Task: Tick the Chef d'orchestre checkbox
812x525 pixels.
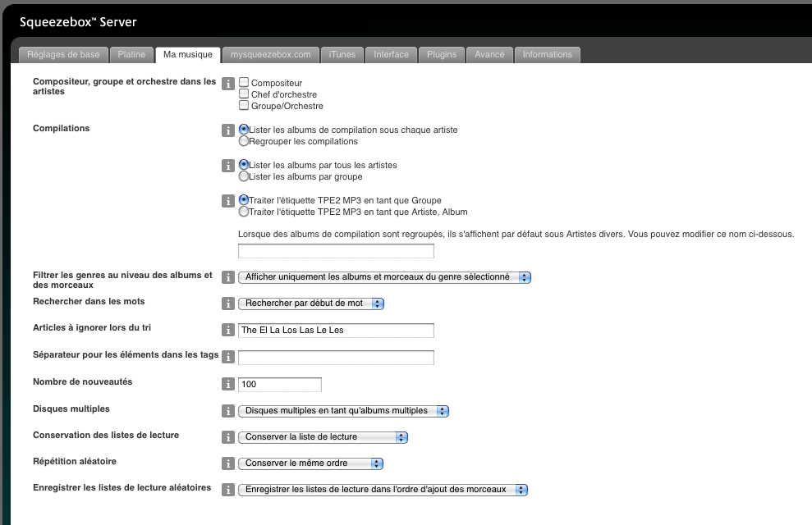Action: pyautogui.click(x=244, y=94)
